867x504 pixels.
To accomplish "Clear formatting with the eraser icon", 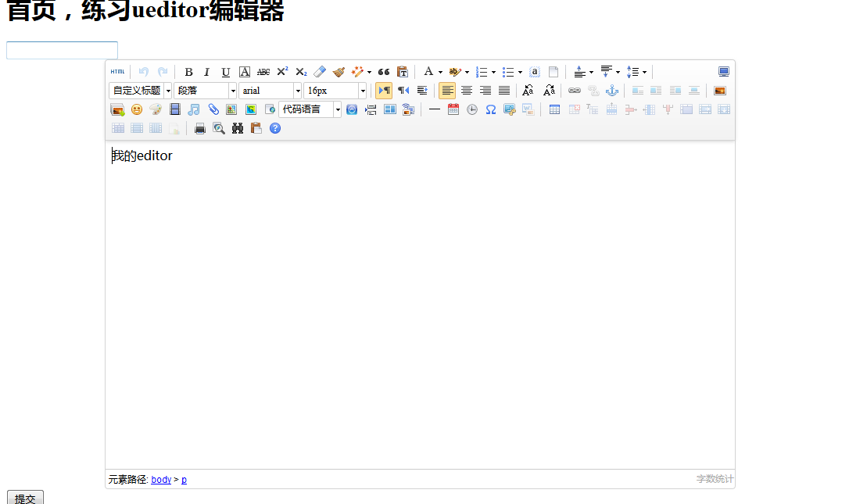I will 320,72.
